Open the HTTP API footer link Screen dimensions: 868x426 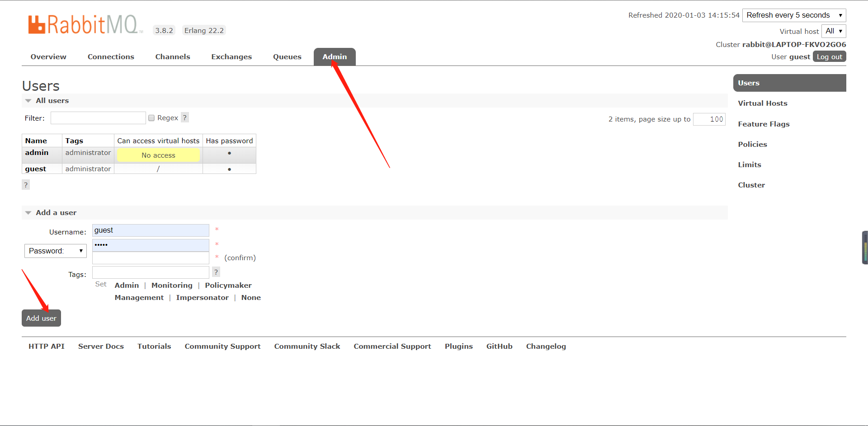[x=47, y=346]
